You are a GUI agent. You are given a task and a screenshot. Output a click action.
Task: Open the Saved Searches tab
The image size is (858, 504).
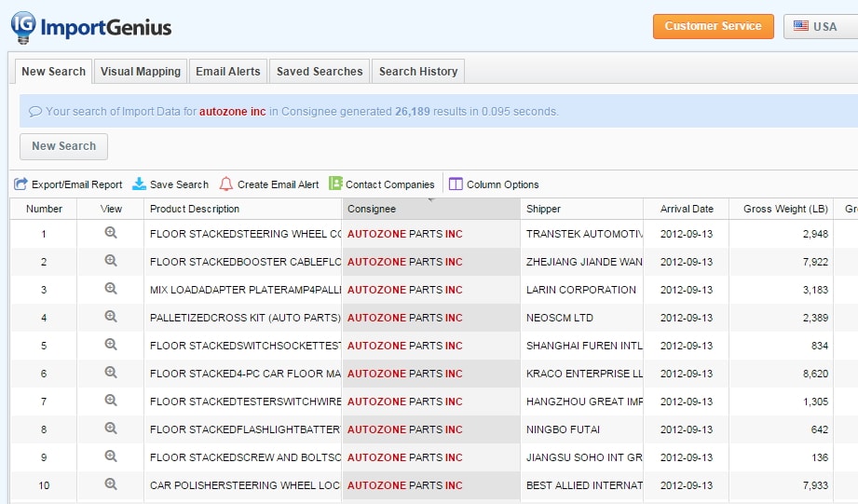coord(320,72)
